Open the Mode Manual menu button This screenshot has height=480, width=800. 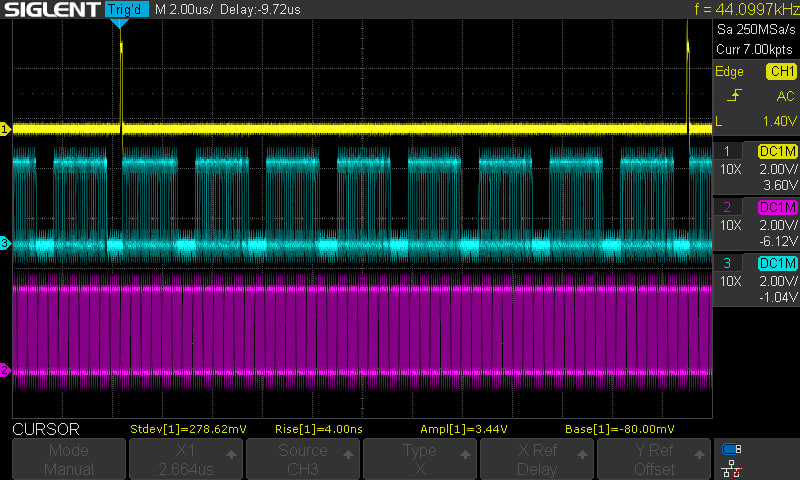(69, 459)
